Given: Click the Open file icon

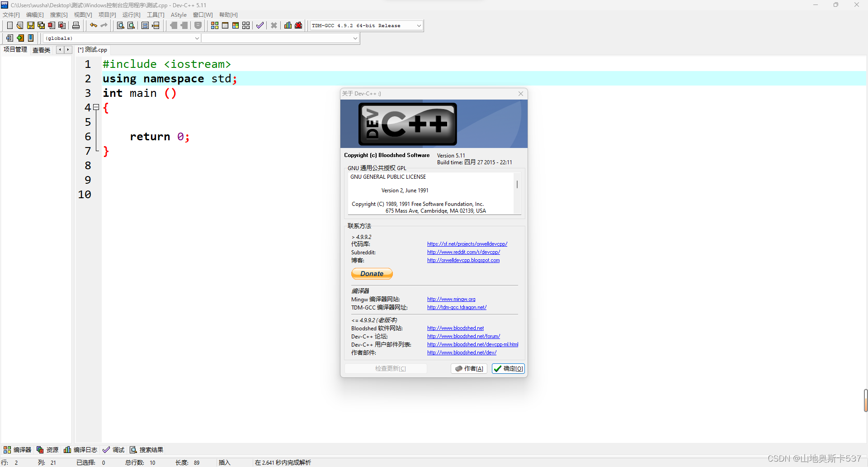Looking at the screenshot, I should pyautogui.click(x=20, y=25).
